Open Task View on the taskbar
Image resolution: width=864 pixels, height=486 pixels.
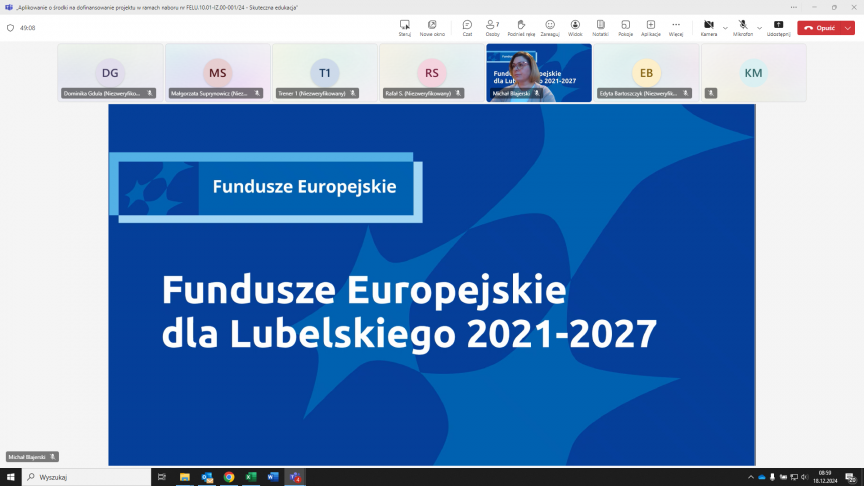[x=161, y=477]
